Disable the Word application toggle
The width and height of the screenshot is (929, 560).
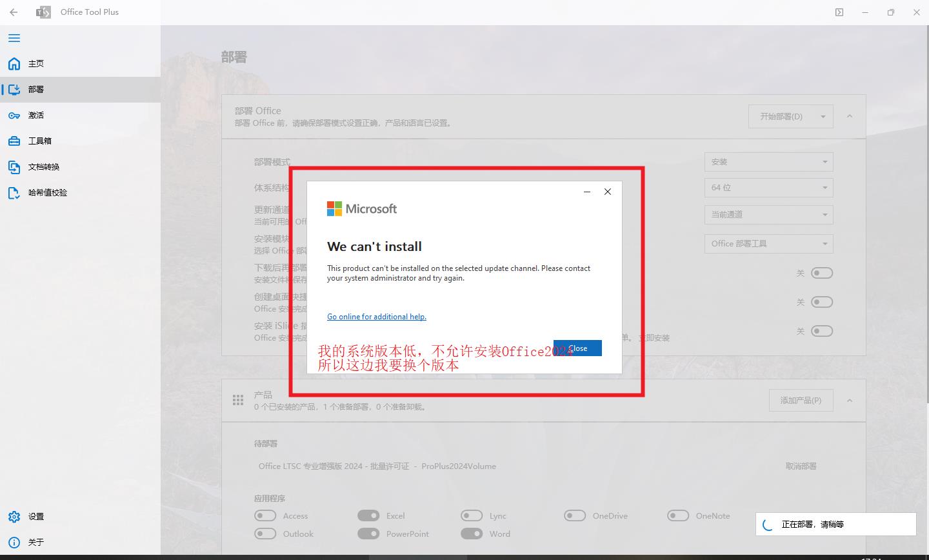(472, 534)
